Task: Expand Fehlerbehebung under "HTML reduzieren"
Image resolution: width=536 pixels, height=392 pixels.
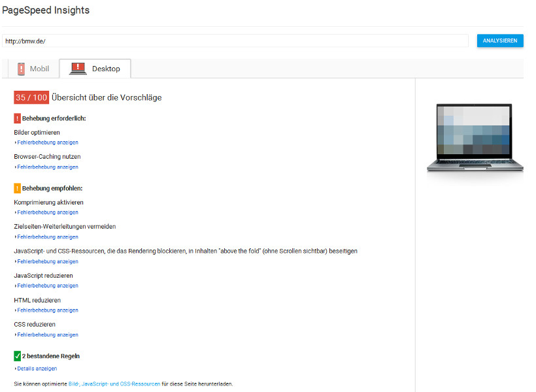Action: click(x=46, y=310)
